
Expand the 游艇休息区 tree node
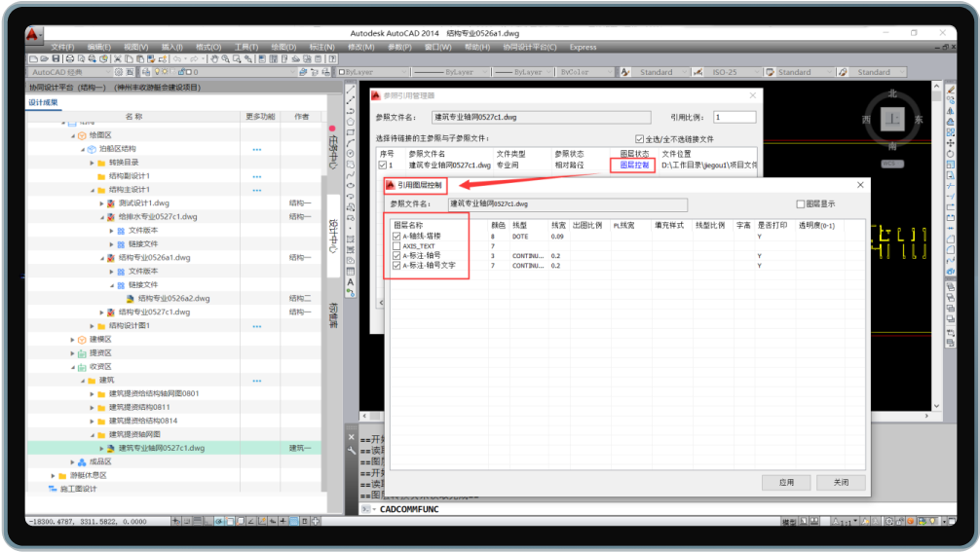[54, 476]
